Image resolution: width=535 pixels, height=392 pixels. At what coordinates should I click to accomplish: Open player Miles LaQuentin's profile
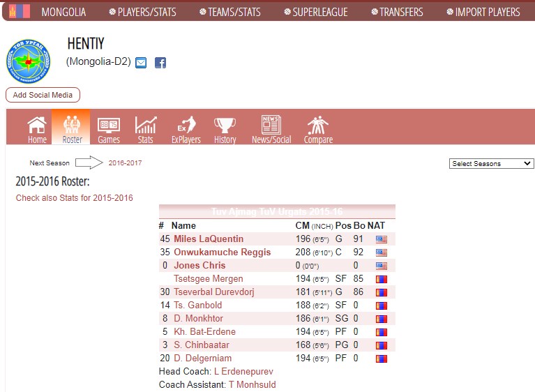209,239
